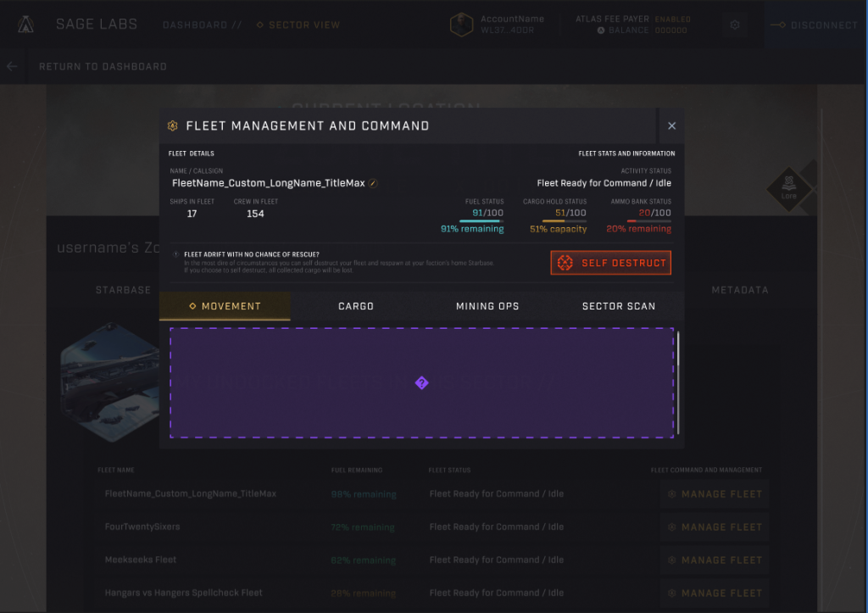Click Manage Fleet for FourTwentySixers

click(715, 527)
